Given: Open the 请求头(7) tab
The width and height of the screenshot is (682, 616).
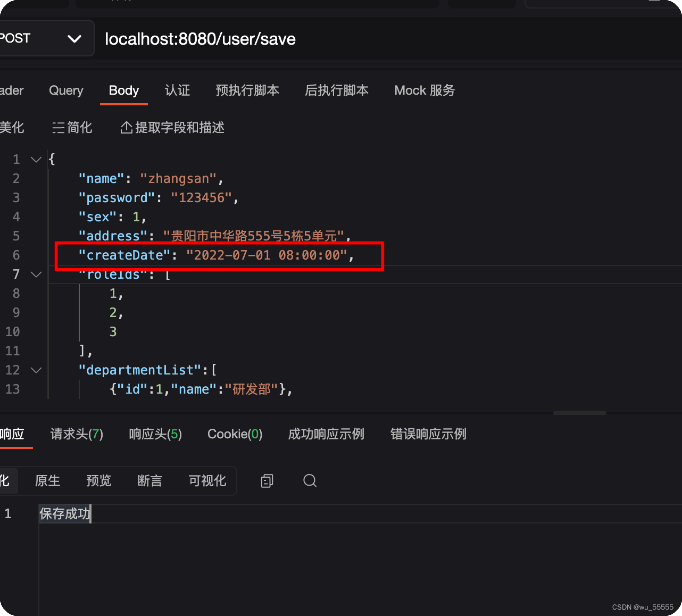Looking at the screenshot, I should [x=77, y=434].
